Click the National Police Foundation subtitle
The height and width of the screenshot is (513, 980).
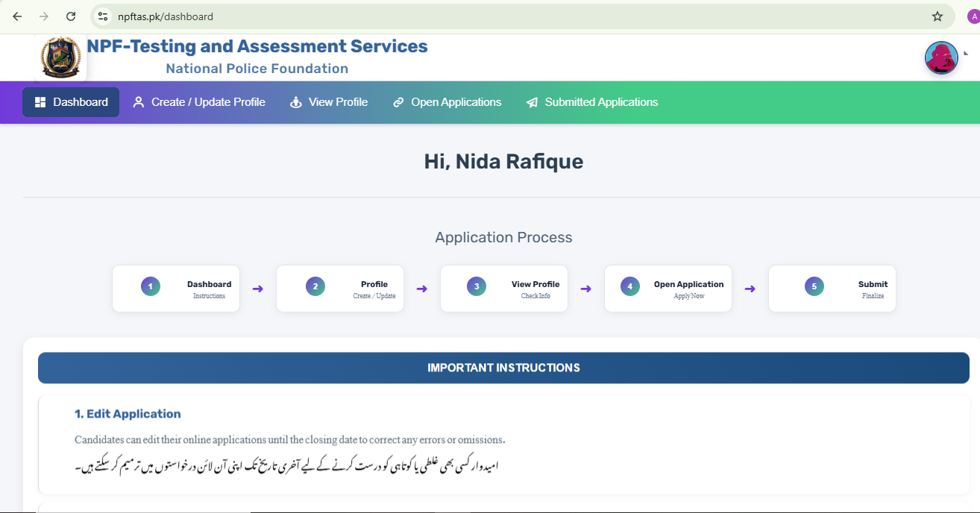[257, 69]
